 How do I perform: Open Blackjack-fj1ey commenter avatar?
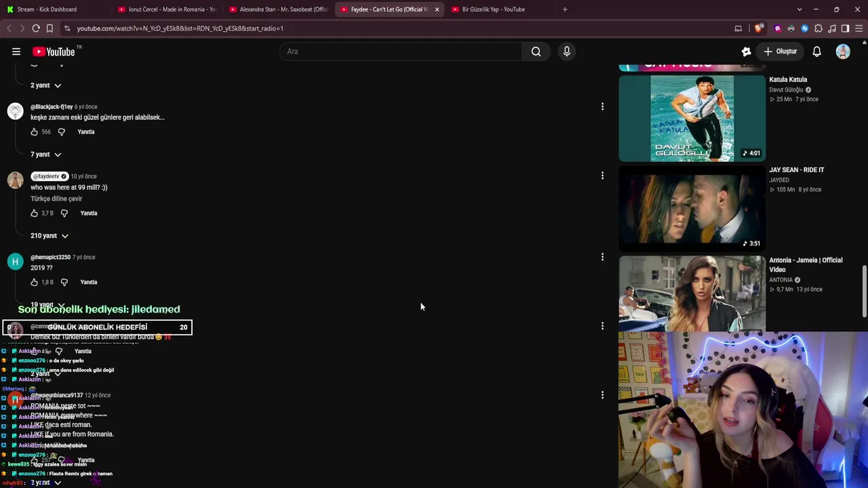pyautogui.click(x=15, y=111)
